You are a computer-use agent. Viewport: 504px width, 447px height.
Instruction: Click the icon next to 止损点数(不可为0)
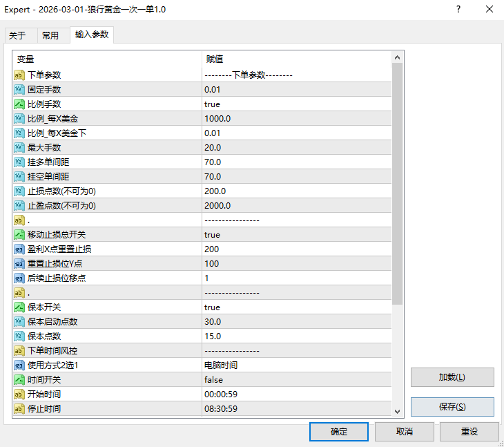click(x=19, y=191)
